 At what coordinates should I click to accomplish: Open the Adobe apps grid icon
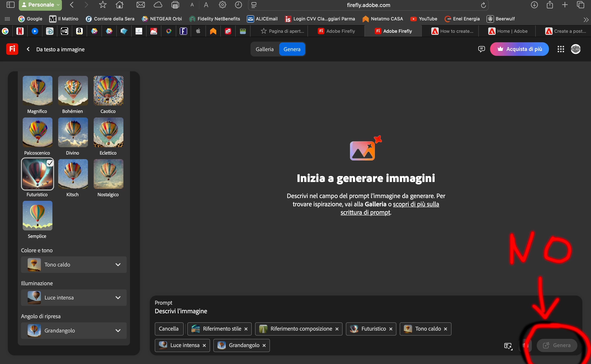(561, 49)
